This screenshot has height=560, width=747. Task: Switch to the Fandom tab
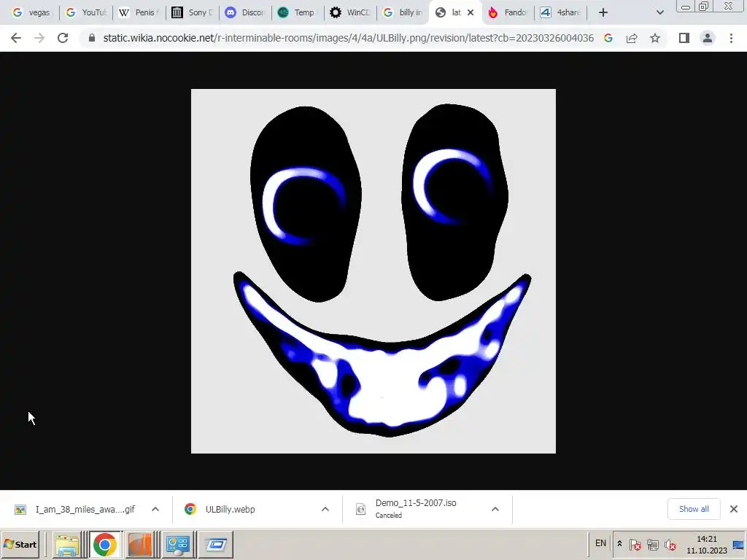tap(508, 12)
